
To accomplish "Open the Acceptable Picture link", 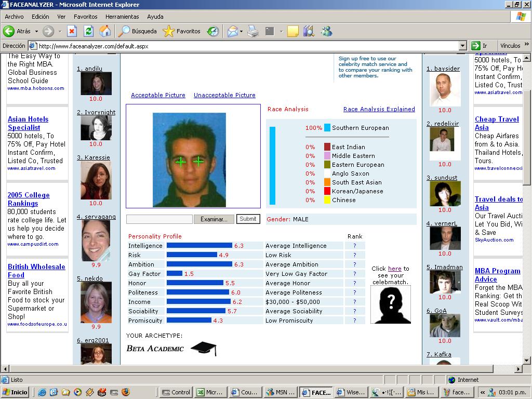I will pos(158,95).
